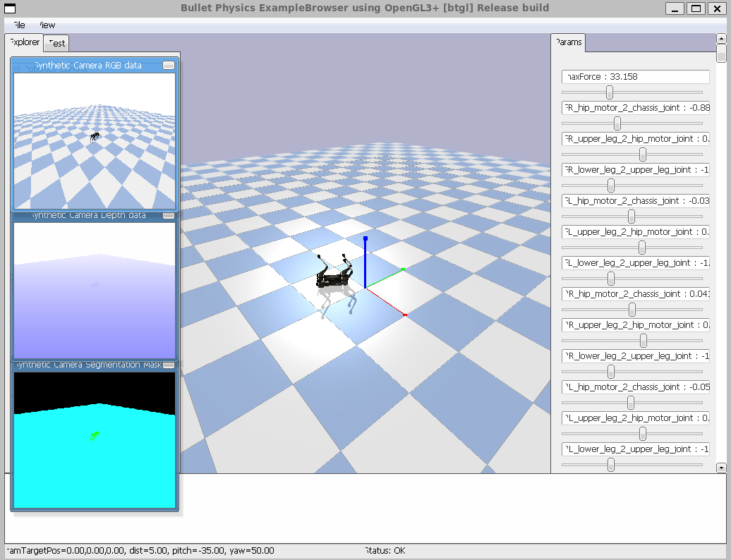Collapse the Synthetic Camera RGB data window

coord(169,65)
